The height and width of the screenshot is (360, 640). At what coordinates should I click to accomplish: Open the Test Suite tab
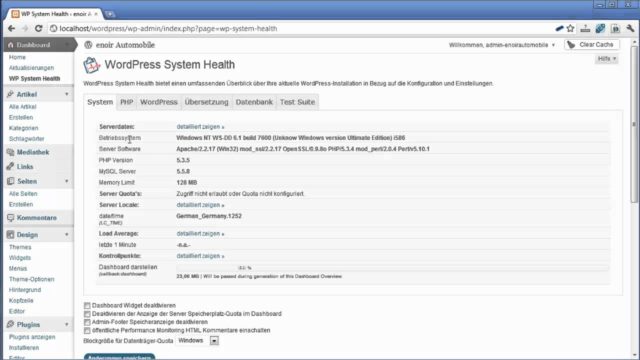coord(298,102)
